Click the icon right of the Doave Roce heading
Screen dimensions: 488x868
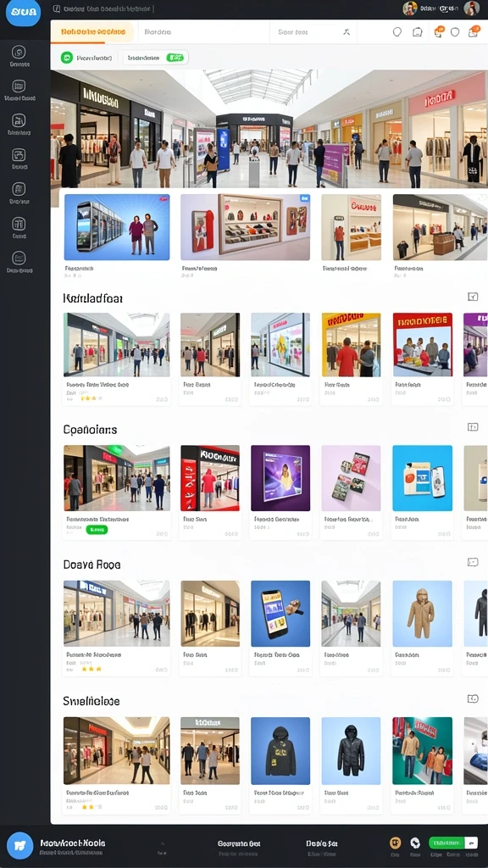(473, 562)
